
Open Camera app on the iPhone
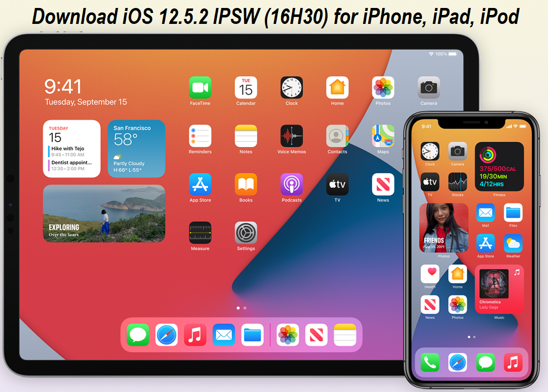tap(457, 151)
